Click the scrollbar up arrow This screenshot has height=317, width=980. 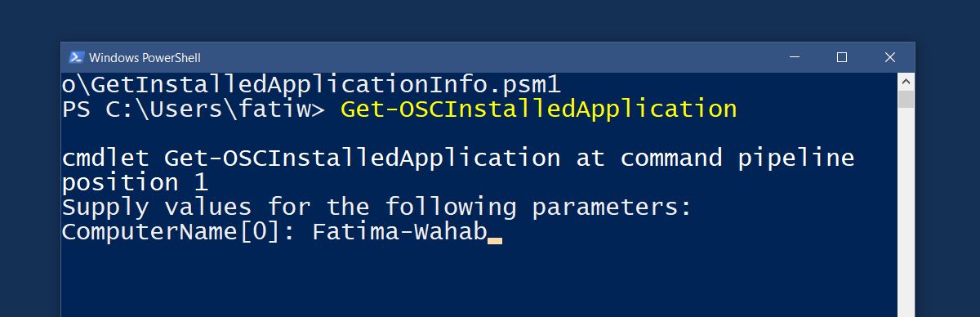pyautogui.click(x=906, y=81)
